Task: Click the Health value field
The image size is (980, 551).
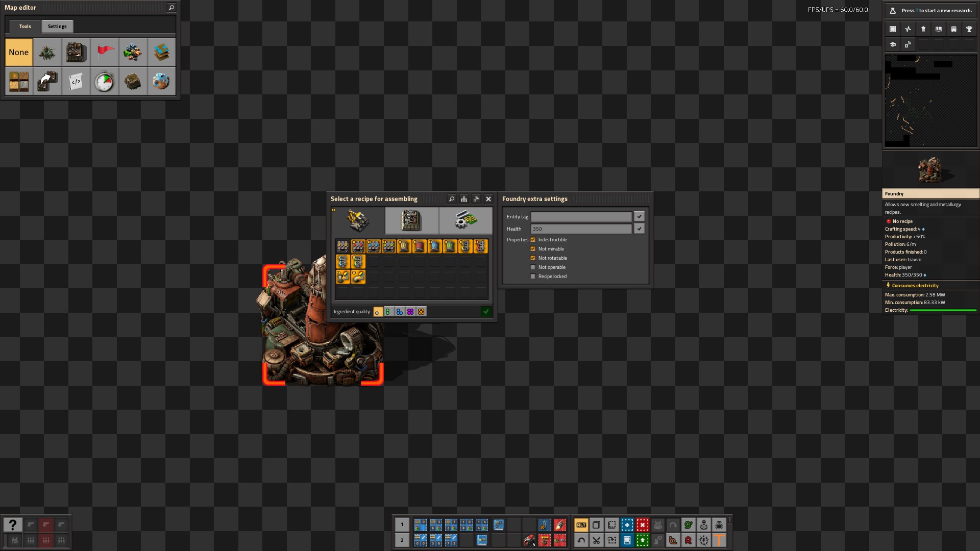Action: click(581, 229)
